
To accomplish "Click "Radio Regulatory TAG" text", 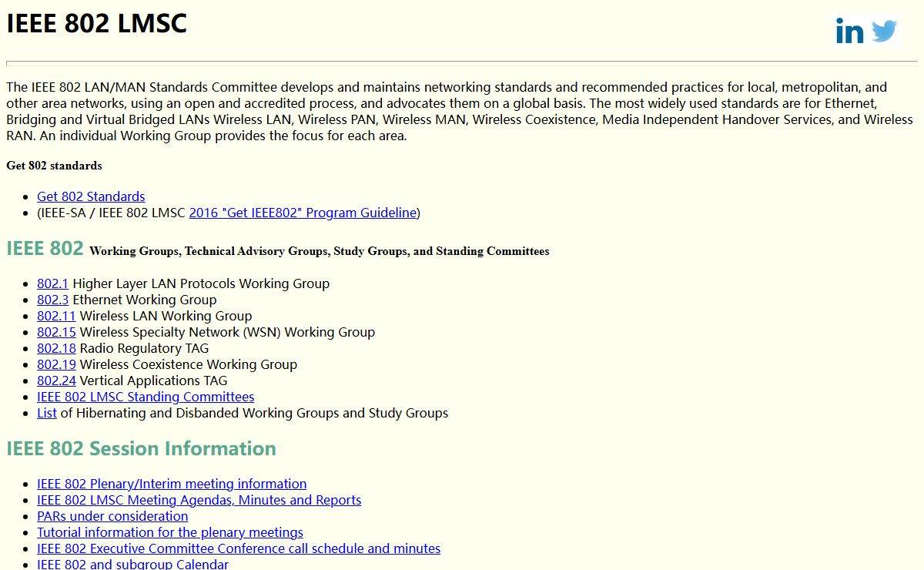I will (145, 348).
